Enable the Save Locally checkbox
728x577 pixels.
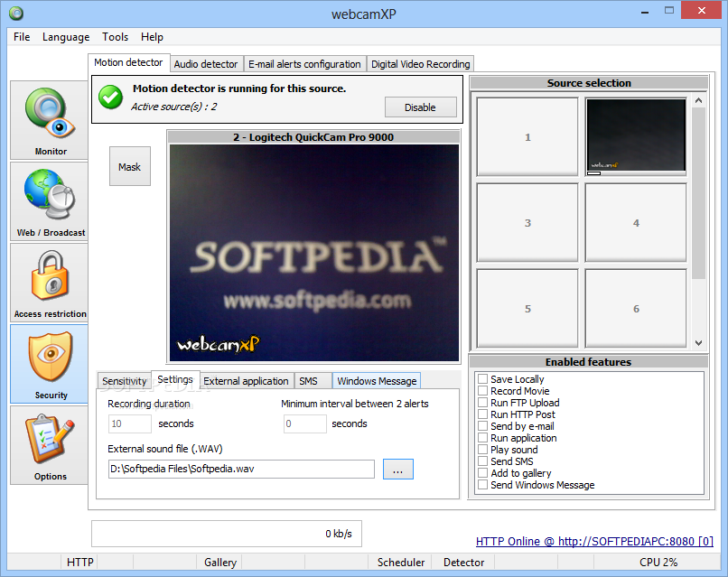point(483,378)
